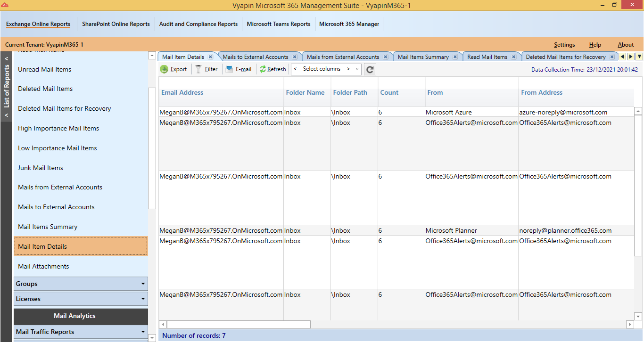
Task: Click the Filter funnel icon
Action: coord(199,69)
